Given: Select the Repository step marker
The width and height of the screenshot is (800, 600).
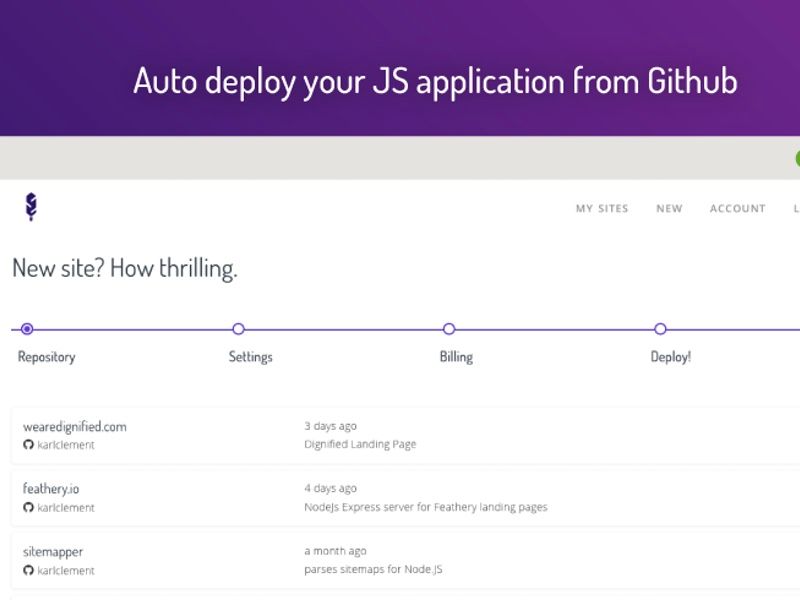Looking at the screenshot, I should pos(28,329).
